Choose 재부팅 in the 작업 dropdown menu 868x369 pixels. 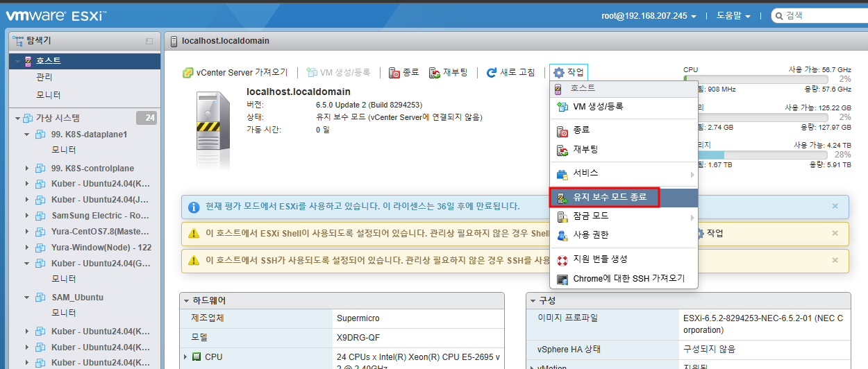click(623, 149)
